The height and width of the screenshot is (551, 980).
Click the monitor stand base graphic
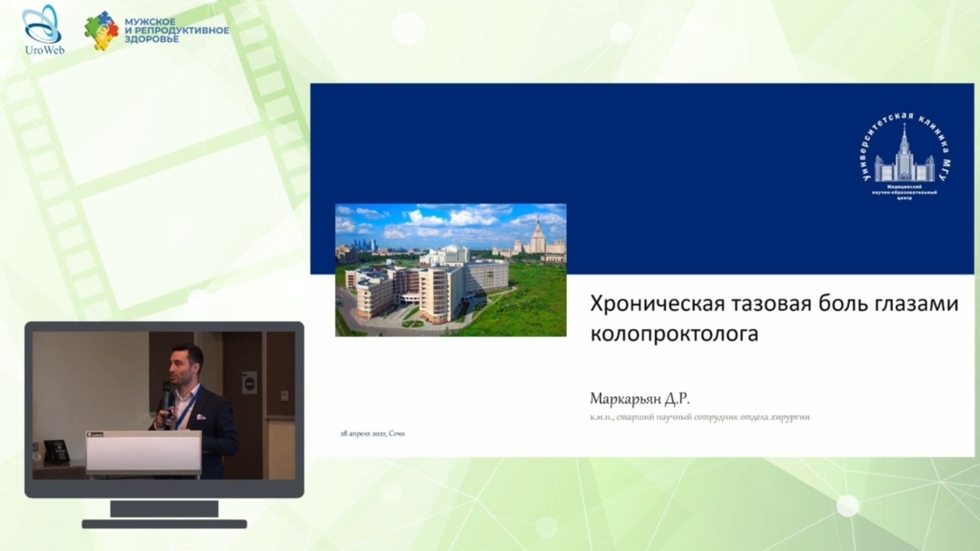coord(164,523)
